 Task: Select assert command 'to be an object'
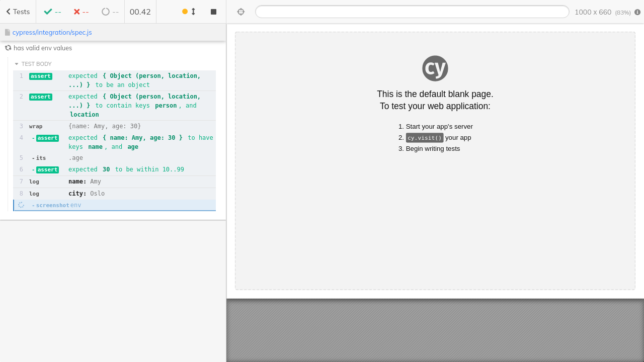pyautogui.click(x=115, y=80)
